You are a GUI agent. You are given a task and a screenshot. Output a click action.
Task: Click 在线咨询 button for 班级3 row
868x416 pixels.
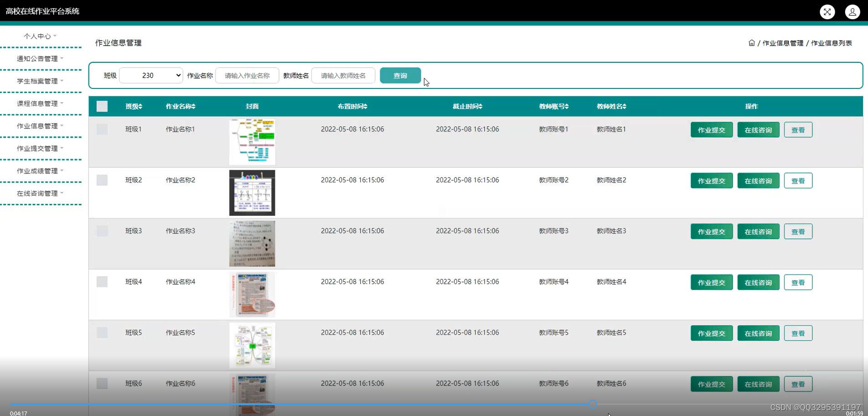(x=759, y=232)
